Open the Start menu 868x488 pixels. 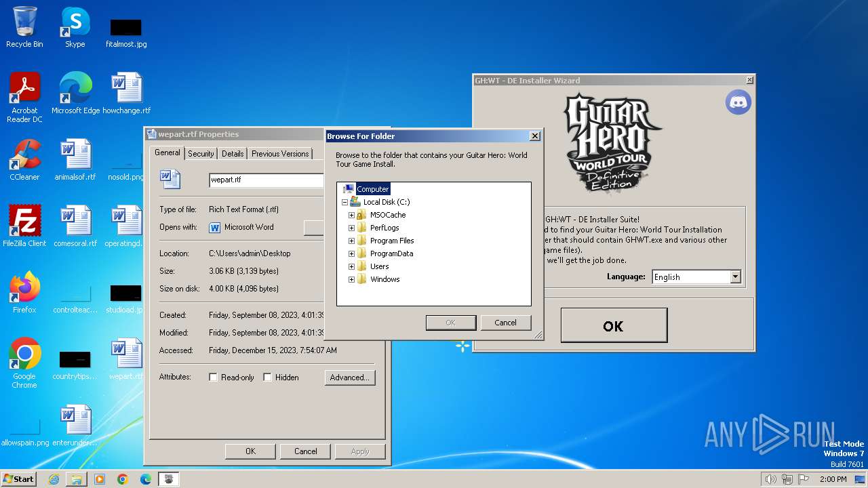tap(18, 479)
